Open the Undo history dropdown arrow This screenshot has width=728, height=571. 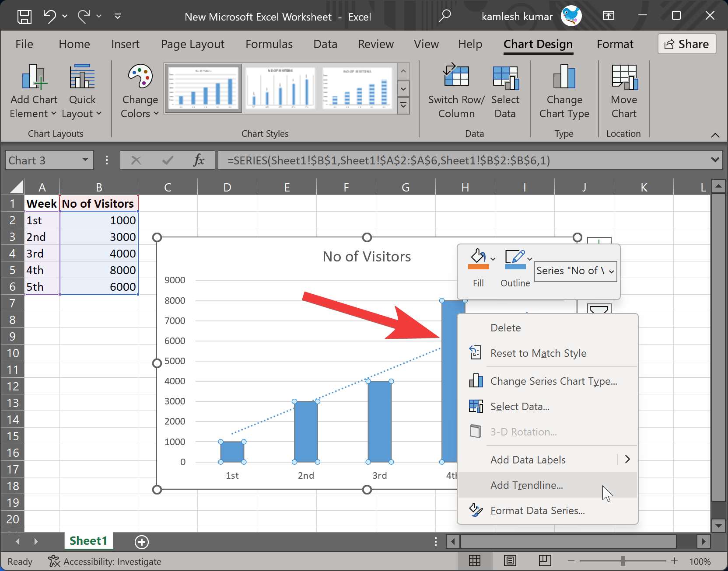65,16
